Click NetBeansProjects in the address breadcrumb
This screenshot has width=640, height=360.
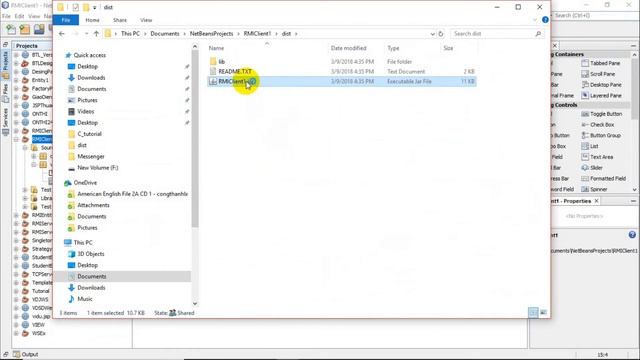pos(211,34)
